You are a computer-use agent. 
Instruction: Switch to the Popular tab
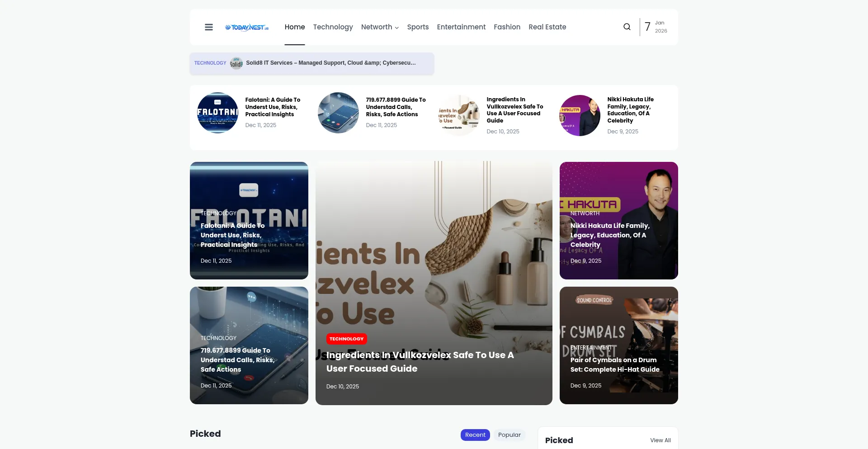pyautogui.click(x=509, y=435)
